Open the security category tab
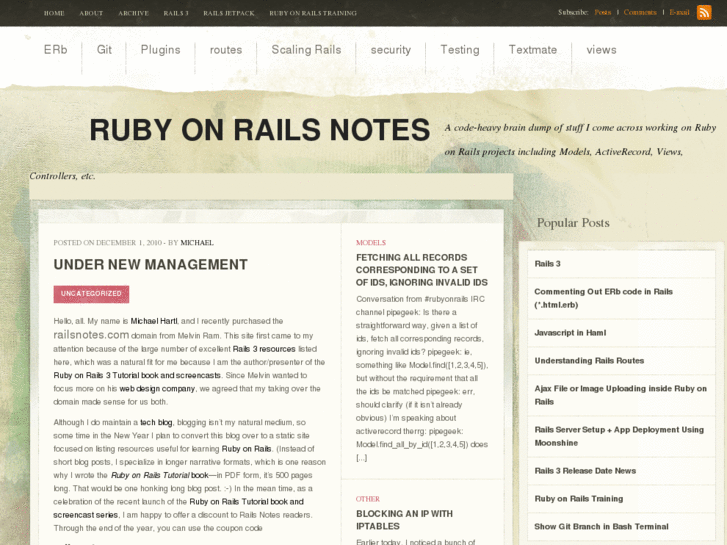 (390, 50)
